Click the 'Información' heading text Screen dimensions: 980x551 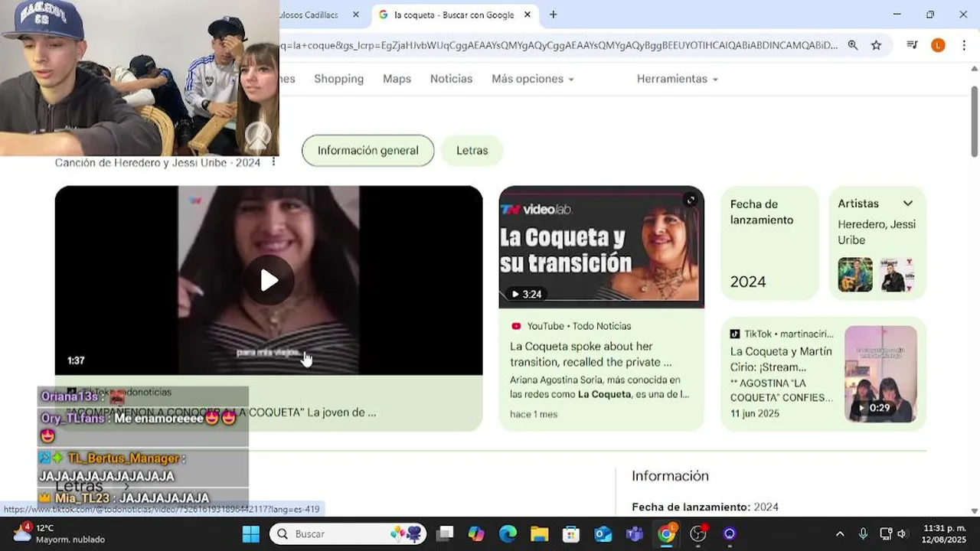pos(670,476)
